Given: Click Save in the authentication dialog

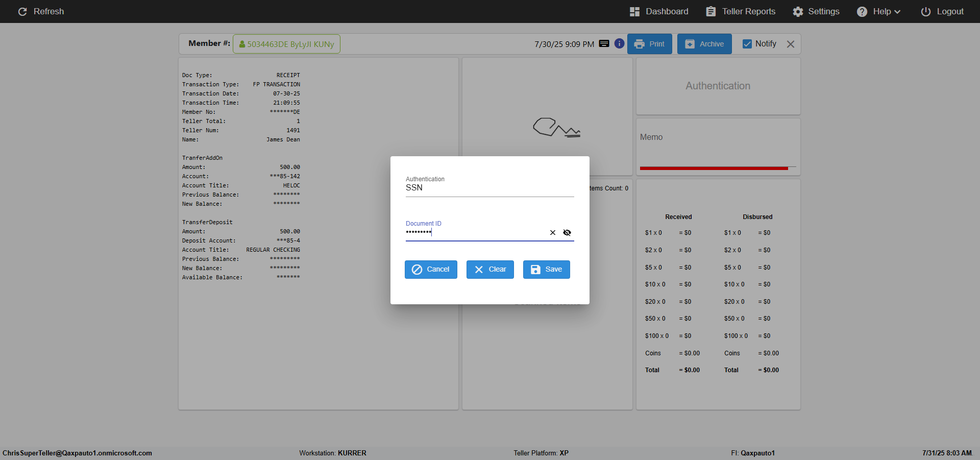Looking at the screenshot, I should pos(546,270).
